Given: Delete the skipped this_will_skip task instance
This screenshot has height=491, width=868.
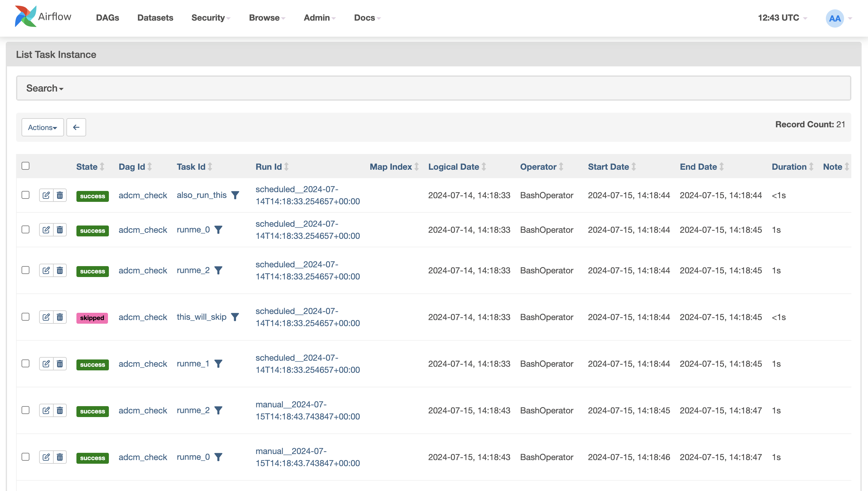Looking at the screenshot, I should 60,317.
